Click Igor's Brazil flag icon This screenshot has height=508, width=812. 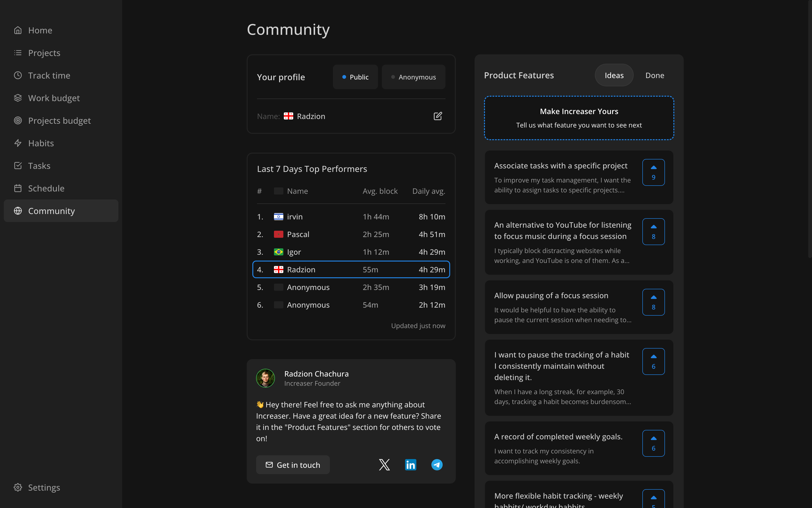click(x=278, y=252)
